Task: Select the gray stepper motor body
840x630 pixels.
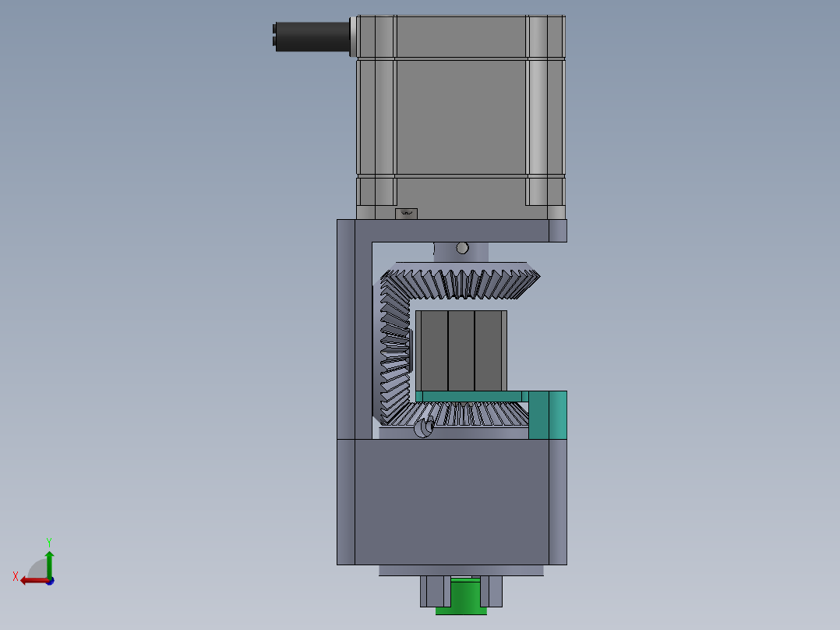Action: click(461, 117)
